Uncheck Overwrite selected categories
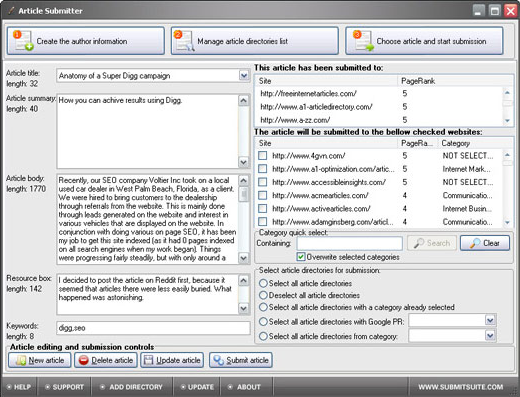This screenshot has height=397, width=520. click(x=301, y=257)
